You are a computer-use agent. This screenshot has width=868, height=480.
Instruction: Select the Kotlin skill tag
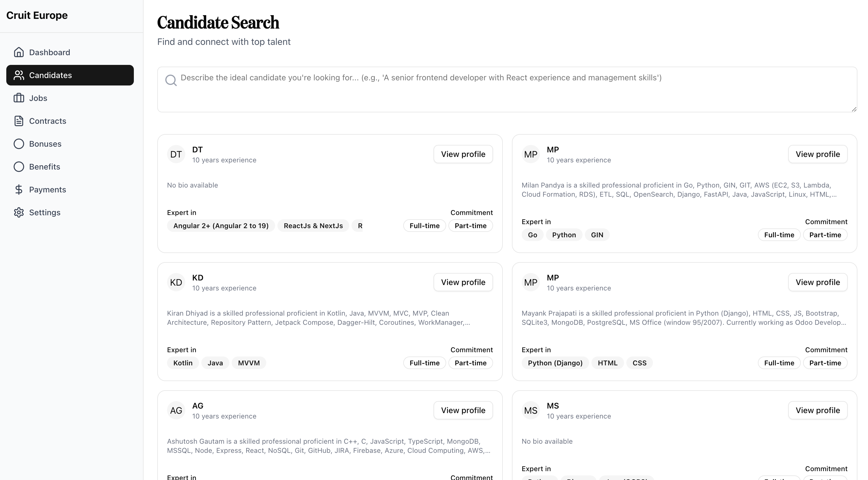pos(183,363)
